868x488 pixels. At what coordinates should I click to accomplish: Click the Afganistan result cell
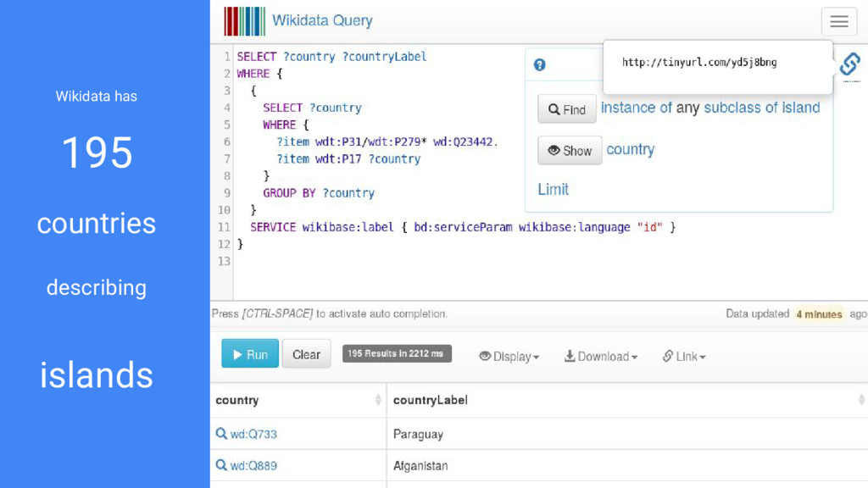tap(626, 466)
